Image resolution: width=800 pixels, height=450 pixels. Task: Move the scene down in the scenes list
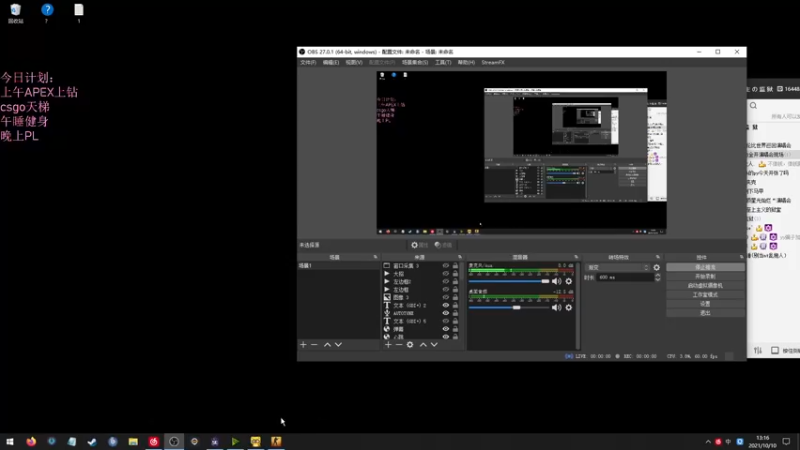(x=338, y=345)
